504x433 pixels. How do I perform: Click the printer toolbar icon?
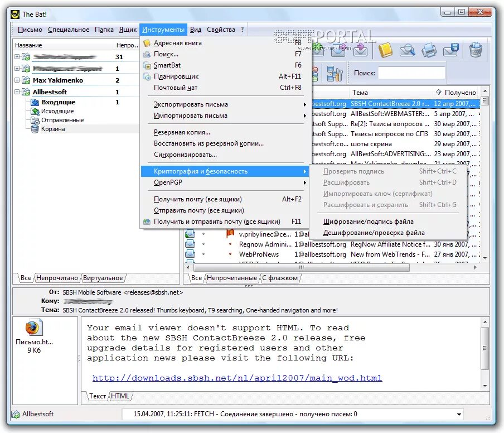pos(429,50)
